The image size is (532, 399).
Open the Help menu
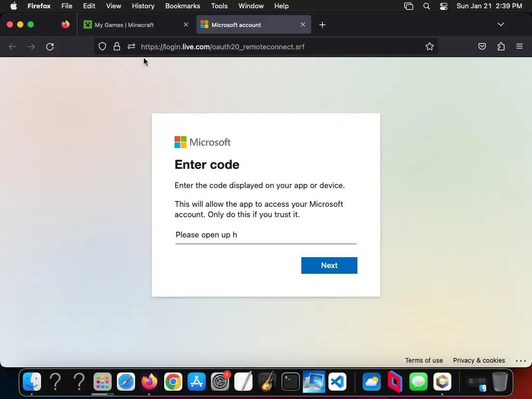point(281,6)
